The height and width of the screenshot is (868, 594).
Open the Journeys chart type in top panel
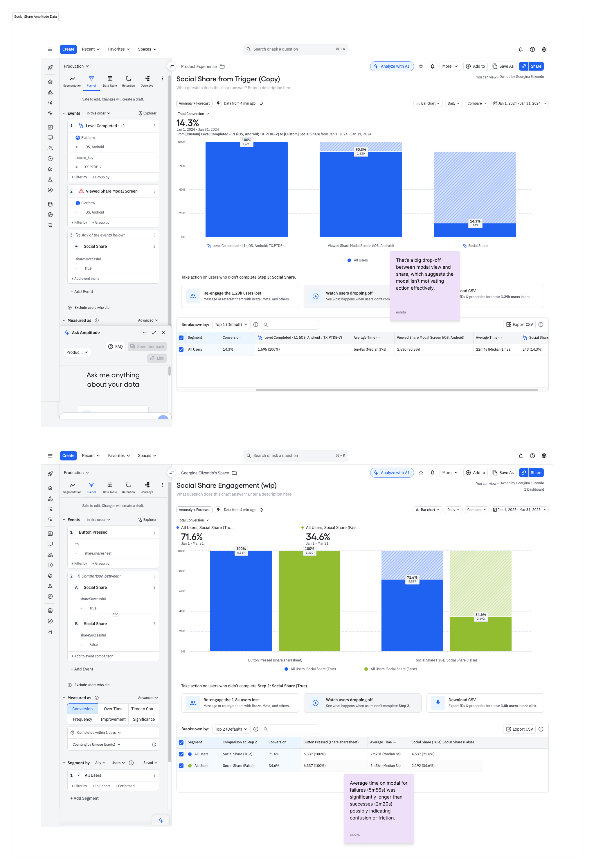147,81
